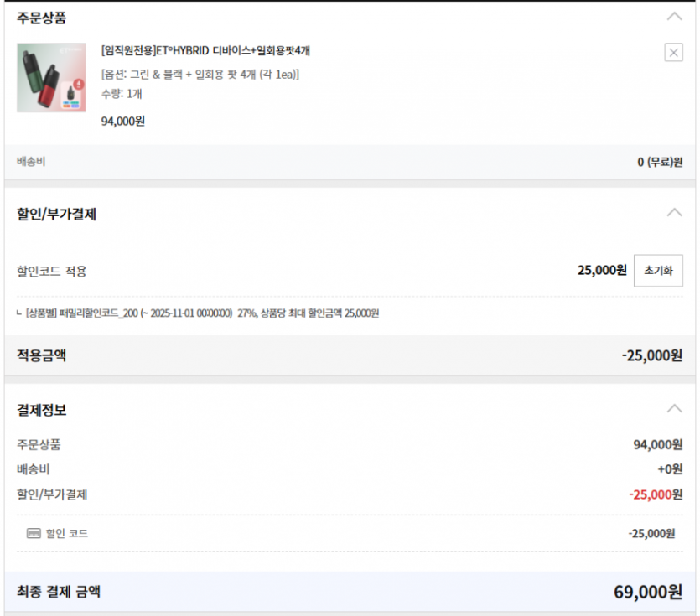
Task: Click the coupon icon beside 할인 코드
Action: click(34, 533)
